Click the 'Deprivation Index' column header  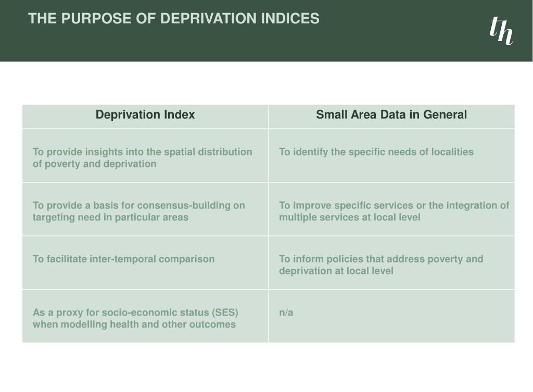tap(145, 115)
